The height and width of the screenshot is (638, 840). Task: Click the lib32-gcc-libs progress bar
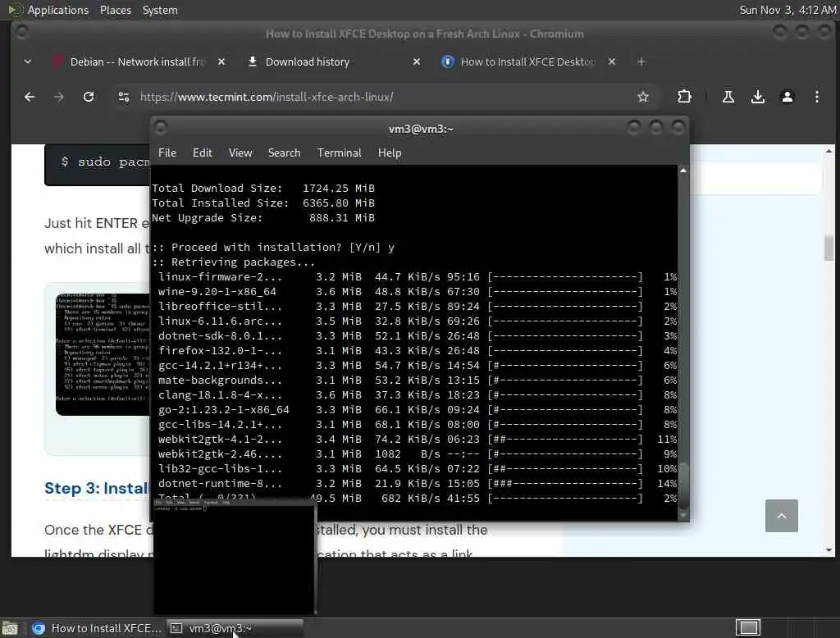(x=565, y=469)
